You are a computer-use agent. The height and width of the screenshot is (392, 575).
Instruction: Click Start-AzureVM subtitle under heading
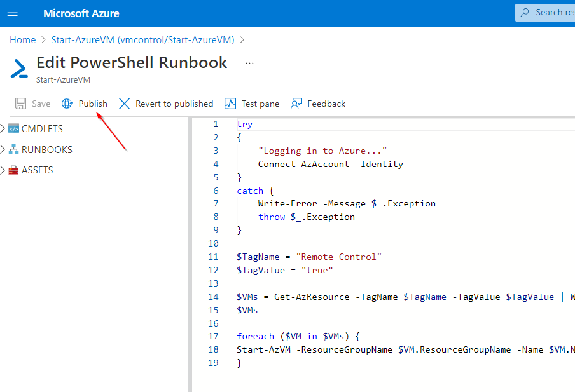pos(63,80)
